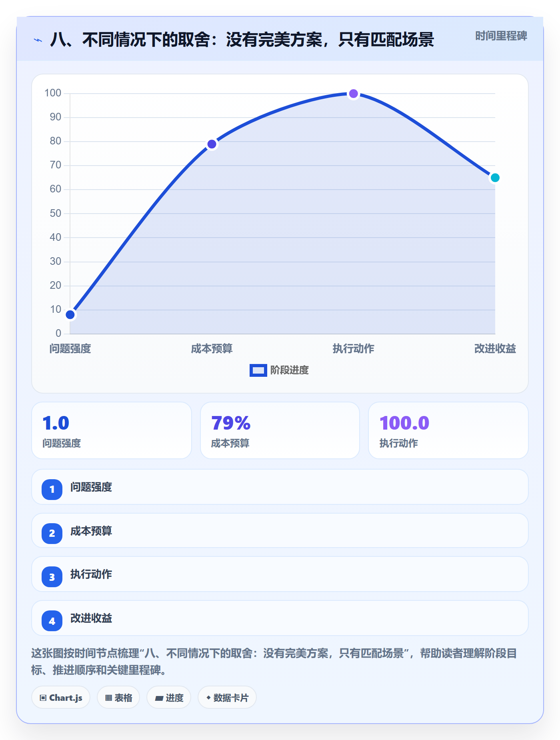Select the 100.0 执行动作 stat card
The height and width of the screenshot is (740, 560).
click(448, 430)
